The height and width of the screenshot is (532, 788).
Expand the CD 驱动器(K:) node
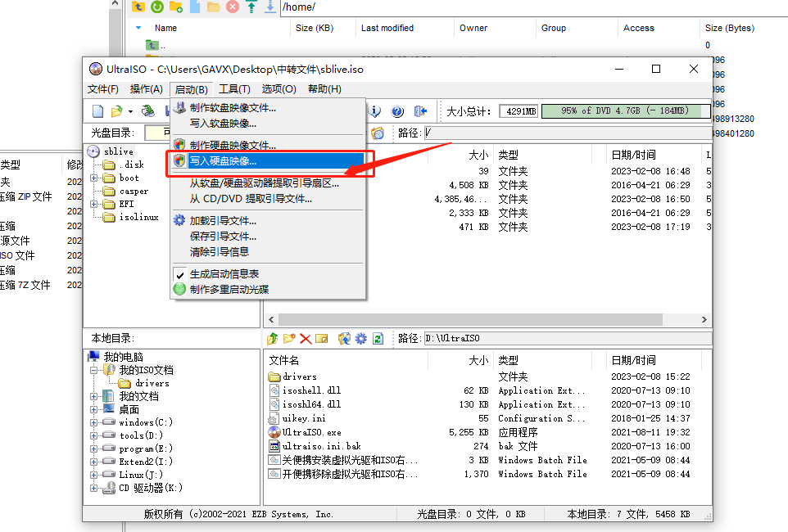[x=94, y=488]
